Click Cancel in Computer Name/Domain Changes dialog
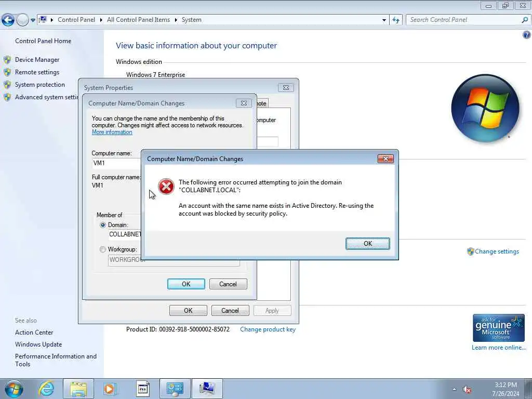Image resolution: width=532 pixels, height=399 pixels. click(228, 284)
